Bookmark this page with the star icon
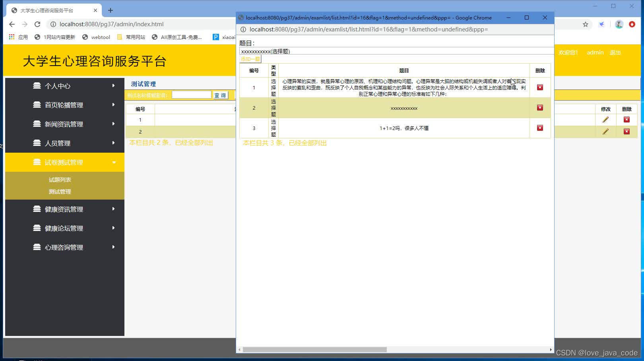644x361 pixels. coord(586,24)
